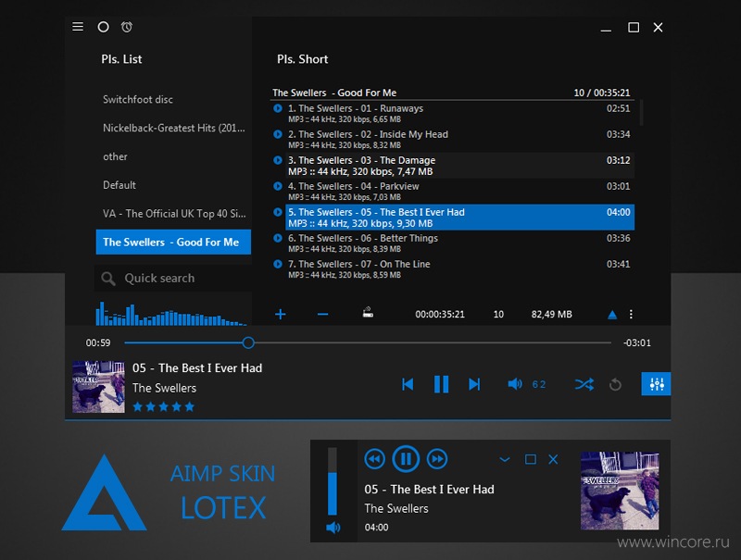Open the Nickelback-Greatest Hits playlist
Screen dimensions: 741x560
(173, 128)
